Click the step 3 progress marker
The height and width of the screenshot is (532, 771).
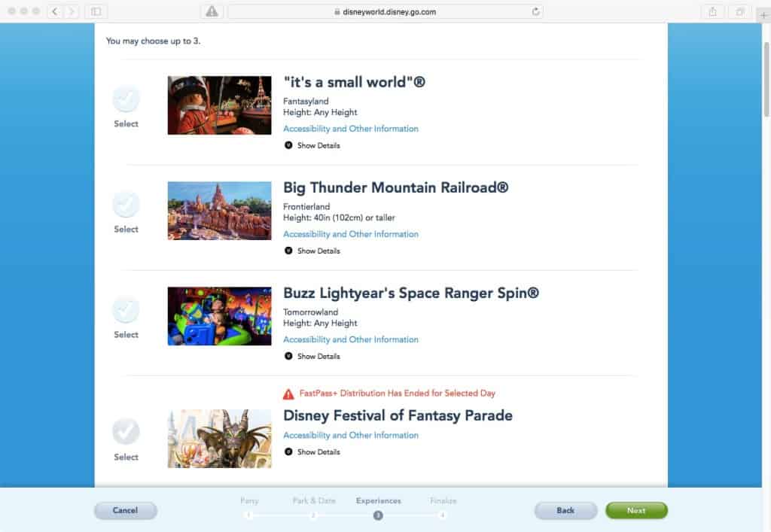pos(378,515)
